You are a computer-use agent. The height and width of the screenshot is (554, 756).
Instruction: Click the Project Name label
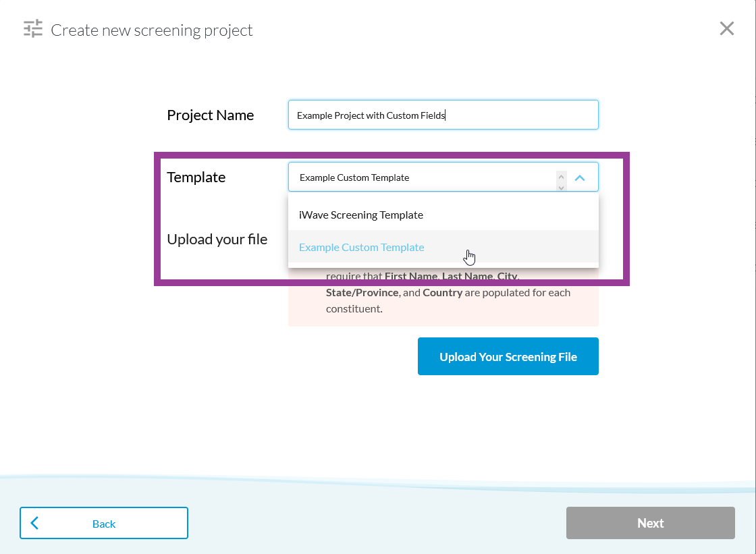tap(210, 115)
